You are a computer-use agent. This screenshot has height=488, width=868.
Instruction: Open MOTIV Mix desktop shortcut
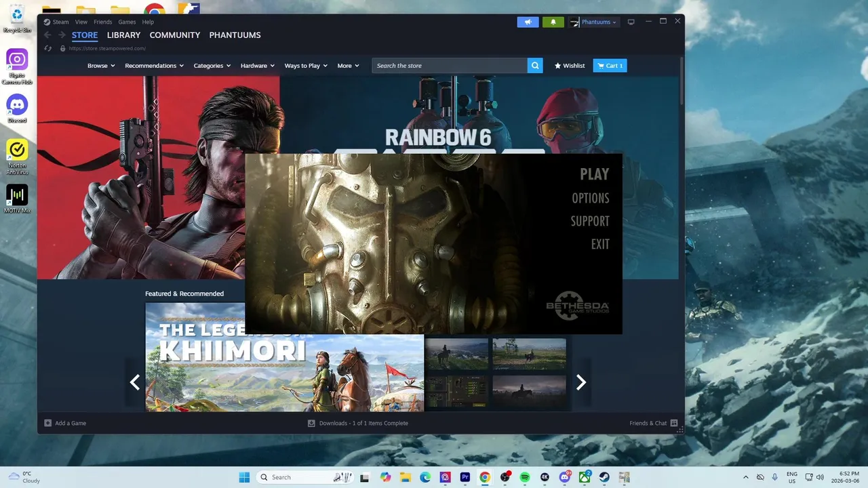coord(17,199)
